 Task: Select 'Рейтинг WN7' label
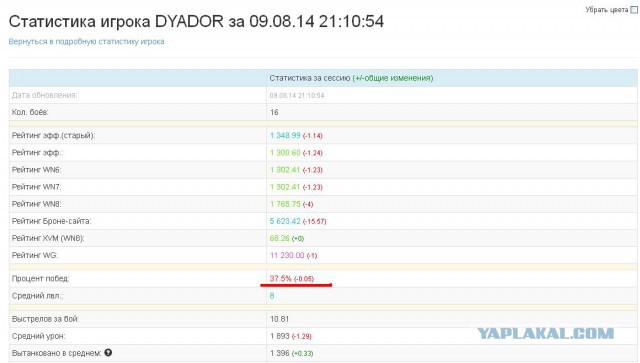click(36, 187)
